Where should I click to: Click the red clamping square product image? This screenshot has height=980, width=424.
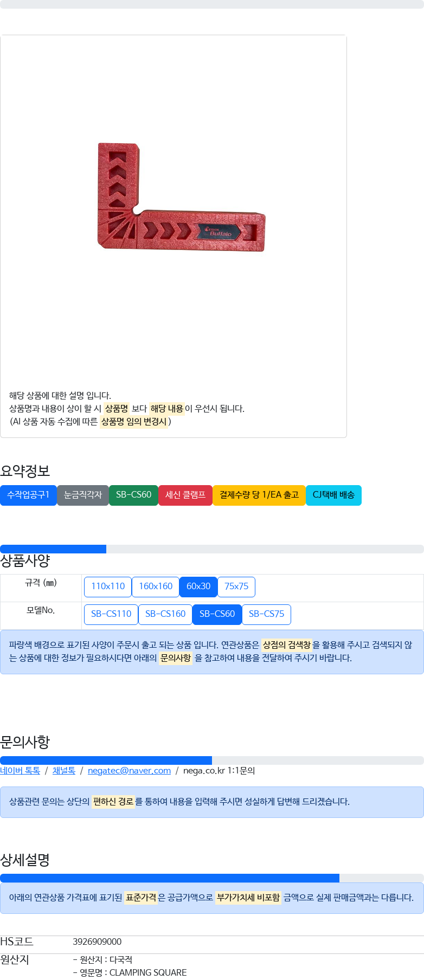click(181, 197)
